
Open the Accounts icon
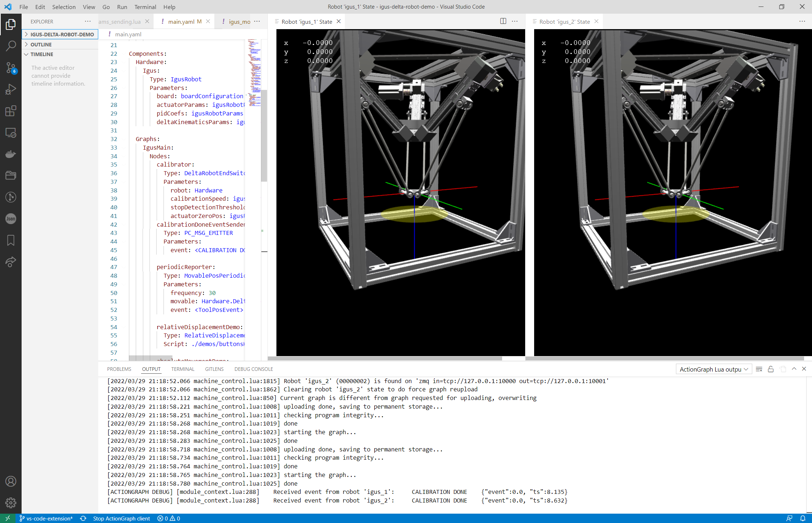point(11,481)
